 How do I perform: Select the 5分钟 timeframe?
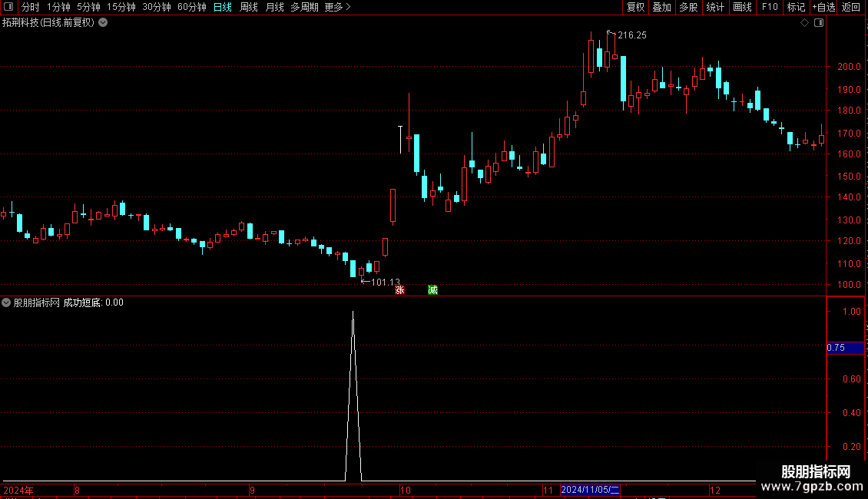tap(88, 7)
